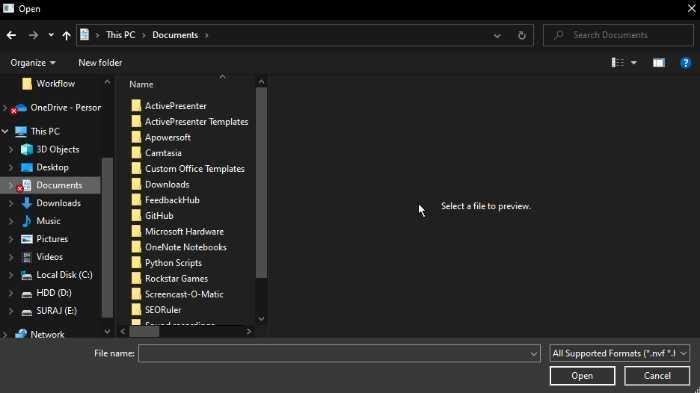Change the view layout icon

[617, 63]
